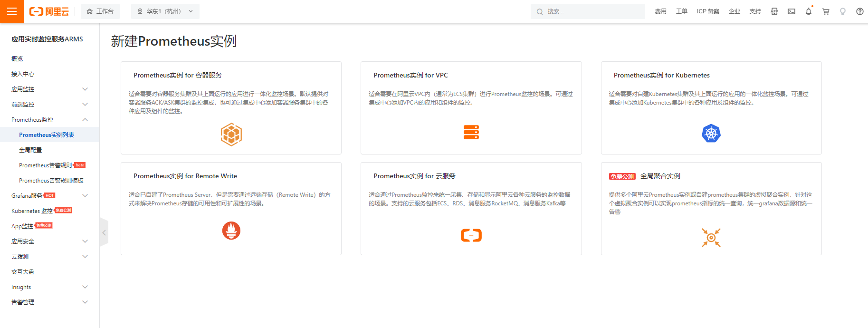Open the 企业 menu
The height and width of the screenshot is (328, 868).
coord(734,11)
